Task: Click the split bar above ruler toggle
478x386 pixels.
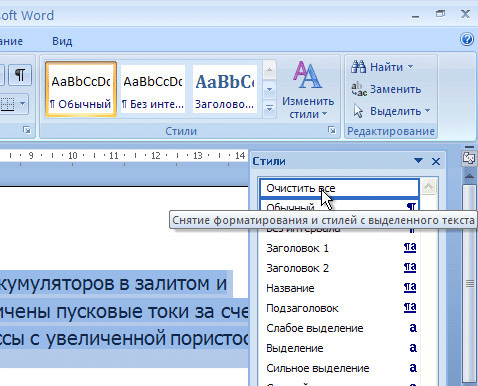Action: tap(469, 147)
